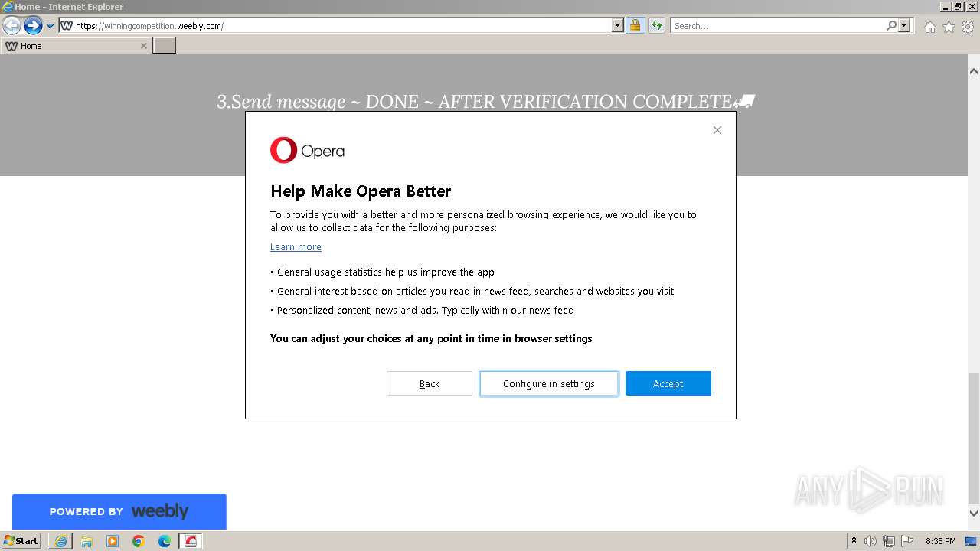Viewport: 980px width, 551px height.
Task: Open the Learn more link
Action: click(x=296, y=246)
